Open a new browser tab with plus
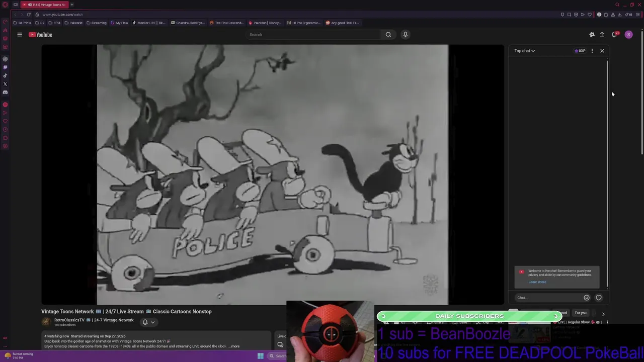Viewport: 644px width, 362px height. (x=72, y=5)
